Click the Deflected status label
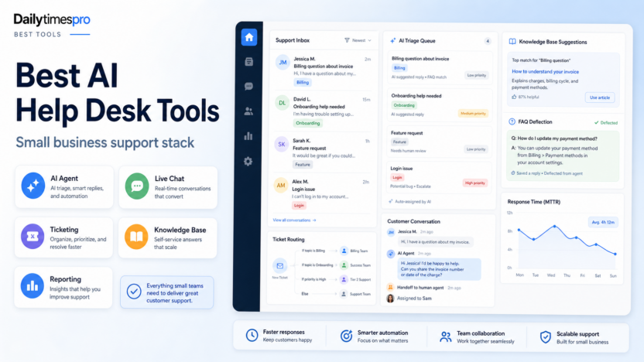 (606, 123)
